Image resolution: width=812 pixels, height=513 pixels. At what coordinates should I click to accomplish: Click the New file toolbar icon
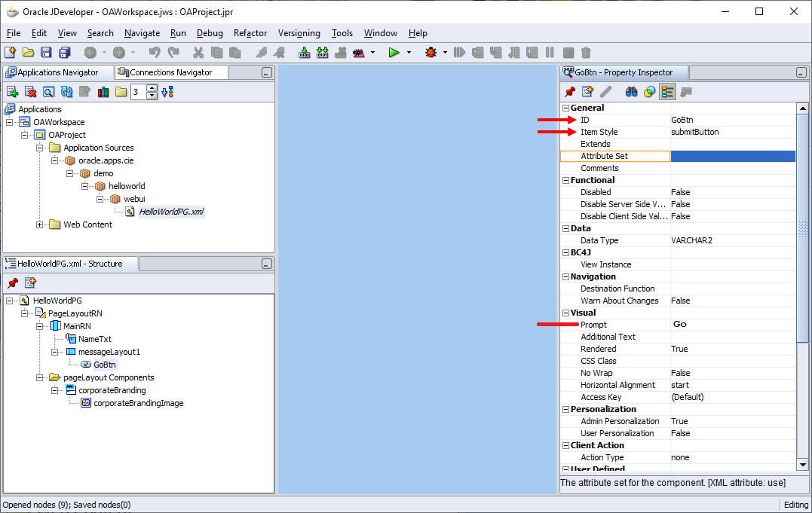point(11,52)
